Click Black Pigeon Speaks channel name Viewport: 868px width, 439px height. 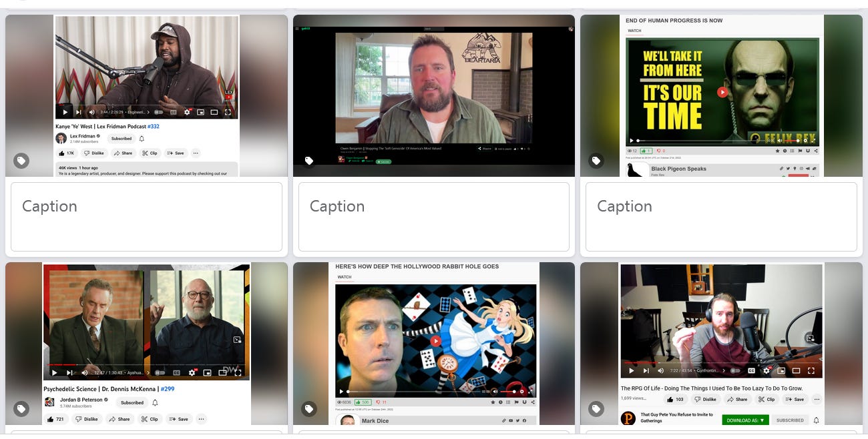click(x=678, y=169)
